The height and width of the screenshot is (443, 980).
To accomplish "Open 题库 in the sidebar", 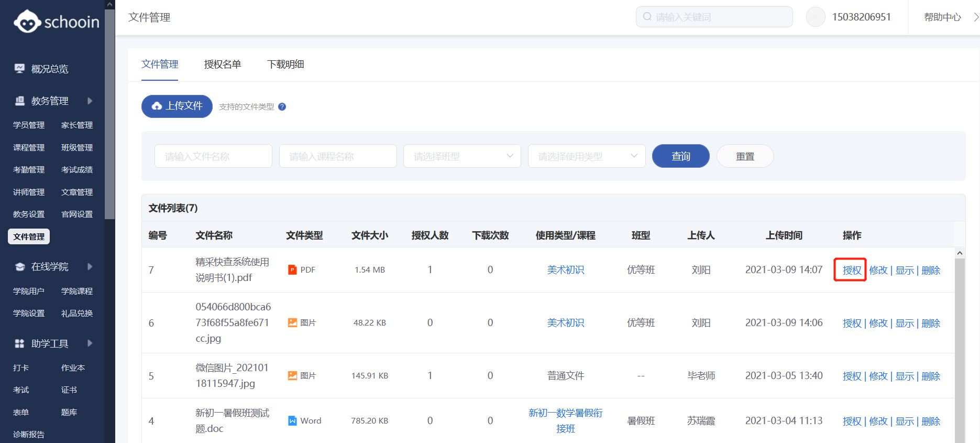I will click(69, 412).
